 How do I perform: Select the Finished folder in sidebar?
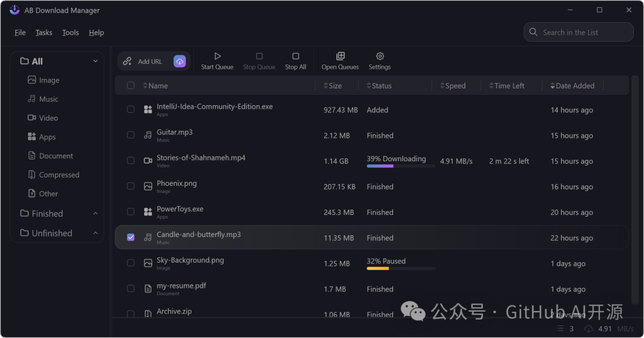tap(42, 213)
